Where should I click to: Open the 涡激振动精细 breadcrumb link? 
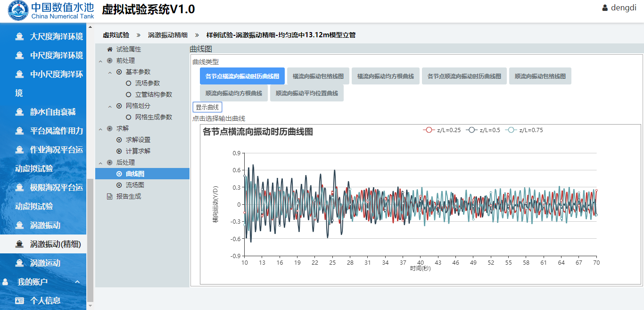[167, 35]
